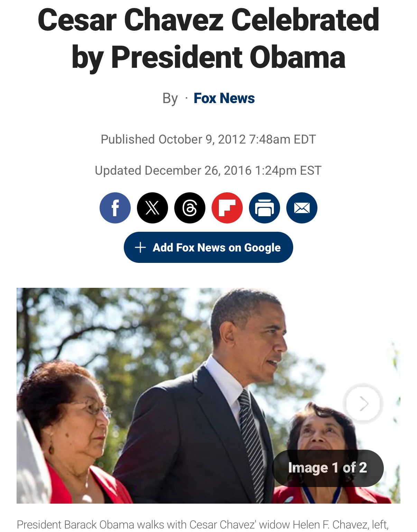Share the article to Flipboard
The width and height of the screenshot is (417, 532).
pyautogui.click(x=227, y=208)
